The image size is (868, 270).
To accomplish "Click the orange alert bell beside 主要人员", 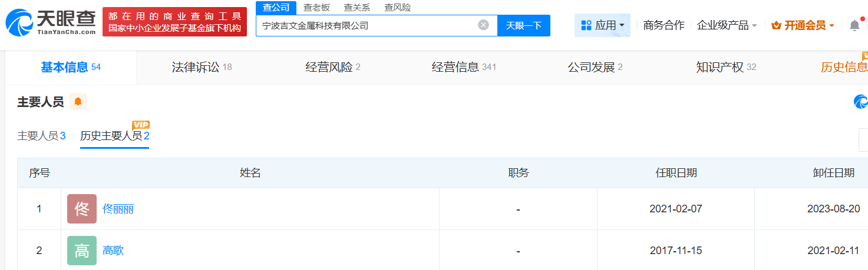I will point(78,102).
